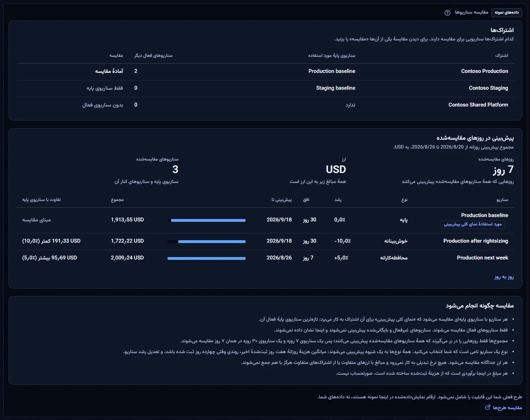530x420 pixels.
Task: Select the Production after rightsizing scenario name
Action: (476, 241)
